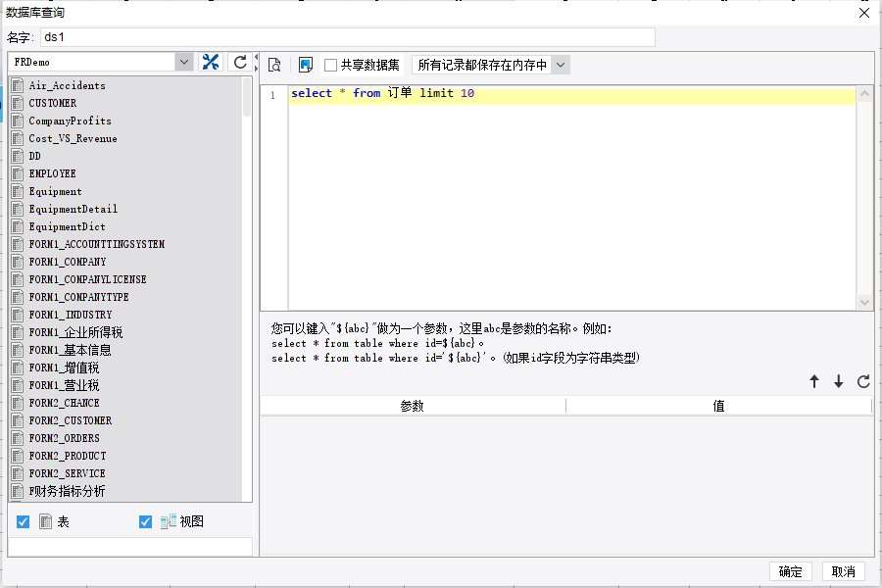Image resolution: width=882 pixels, height=588 pixels.
Task: Select the Cost_VS_Revenue table
Action: 73,138
